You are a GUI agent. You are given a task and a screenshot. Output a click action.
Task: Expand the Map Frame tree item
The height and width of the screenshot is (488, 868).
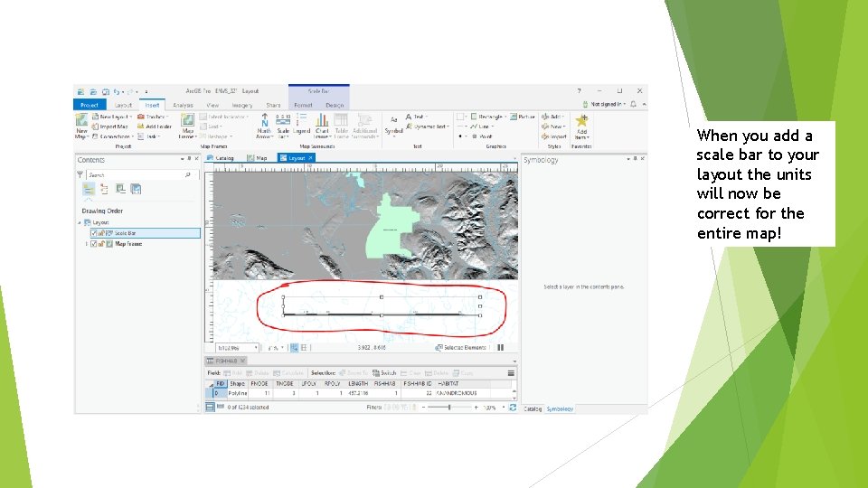click(87, 244)
